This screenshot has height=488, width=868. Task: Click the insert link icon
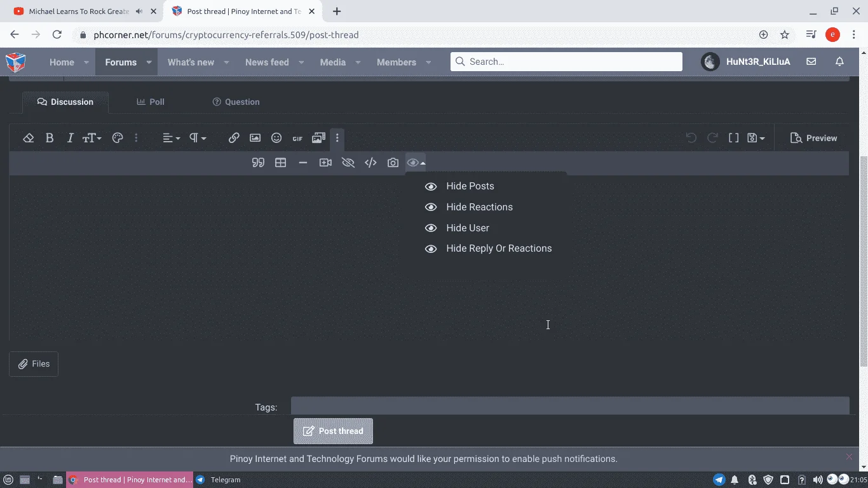pos(234,138)
